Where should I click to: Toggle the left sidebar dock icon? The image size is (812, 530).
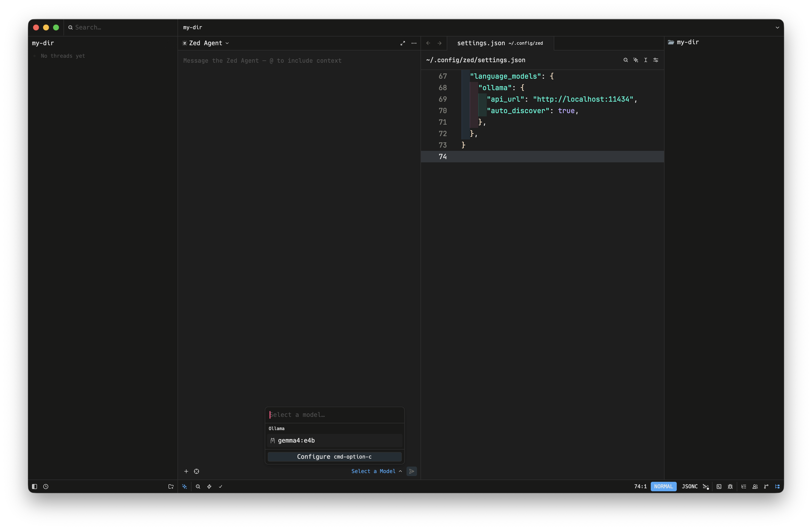(x=34, y=487)
